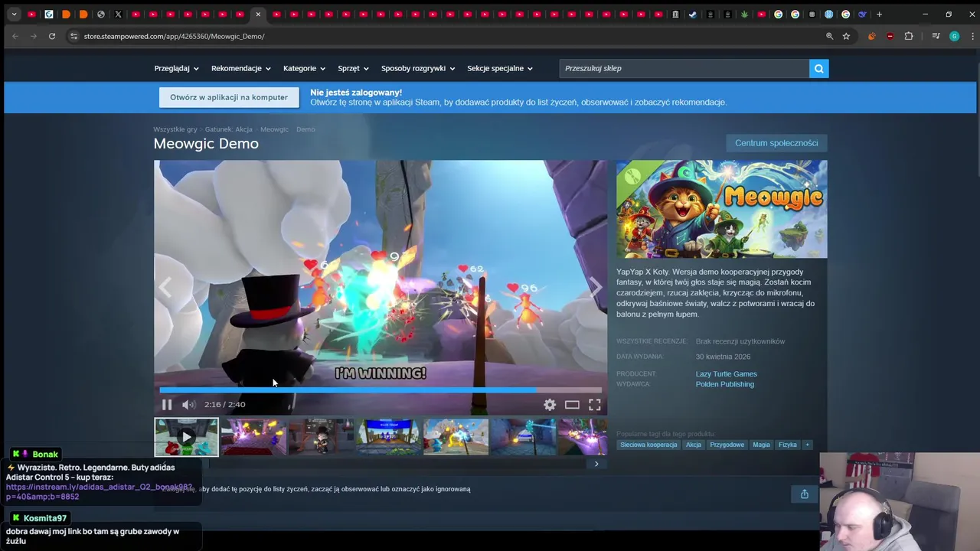This screenshot has width=980, height=551.
Task: Click the blue store search magnifier button
Action: point(818,68)
